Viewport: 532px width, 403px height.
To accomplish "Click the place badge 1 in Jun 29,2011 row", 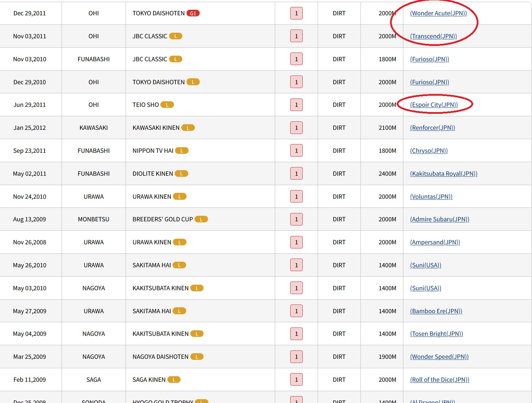I will point(296,105).
